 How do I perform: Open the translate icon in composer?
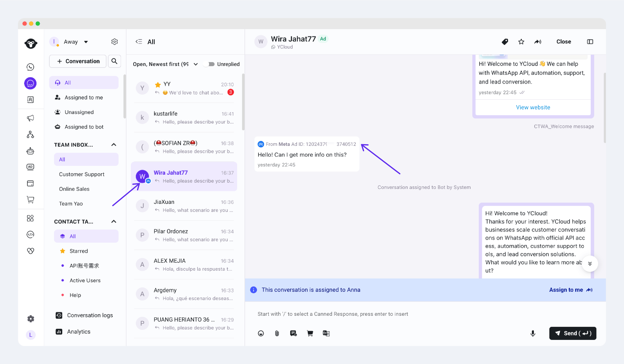[326, 333]
